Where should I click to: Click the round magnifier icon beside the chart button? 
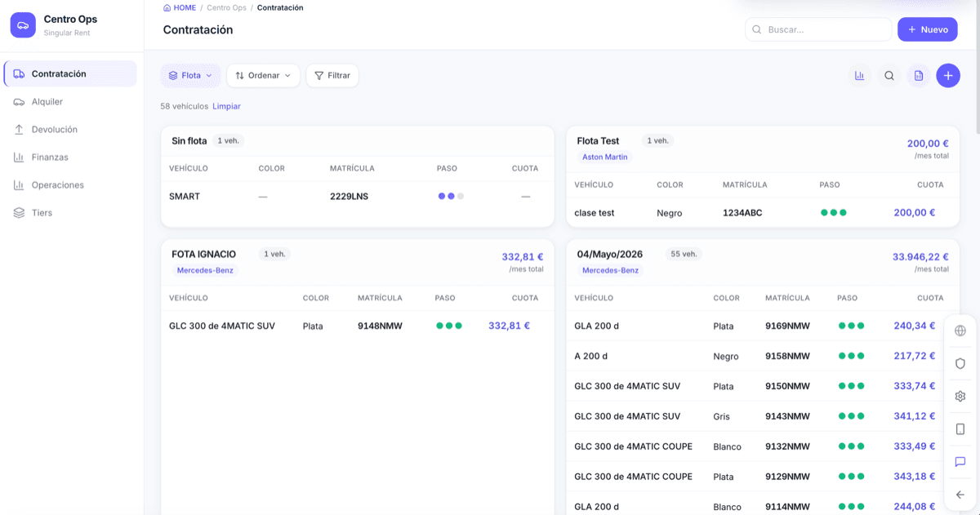(889, 76)
